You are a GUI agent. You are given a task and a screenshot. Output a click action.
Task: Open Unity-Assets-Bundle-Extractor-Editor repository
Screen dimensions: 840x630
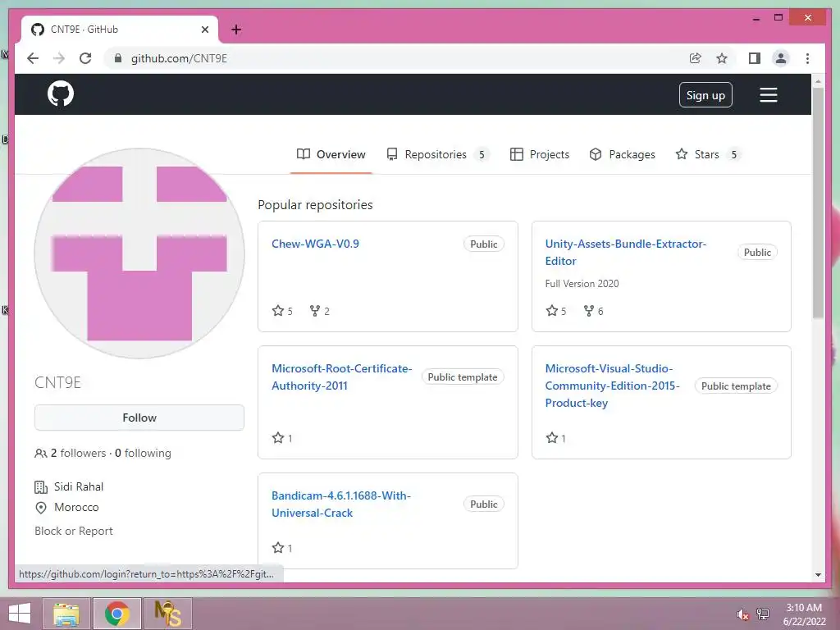tap(626, 253)
